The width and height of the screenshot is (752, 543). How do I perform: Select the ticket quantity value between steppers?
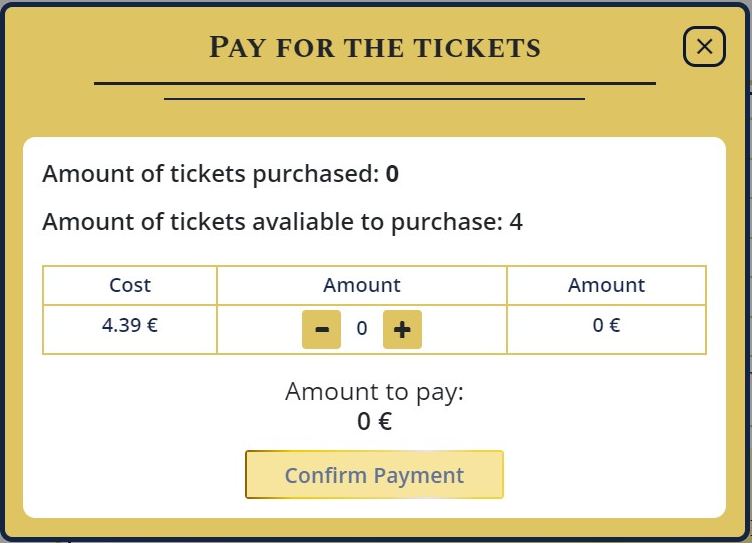pyautogui.click(x=362, y=328)
